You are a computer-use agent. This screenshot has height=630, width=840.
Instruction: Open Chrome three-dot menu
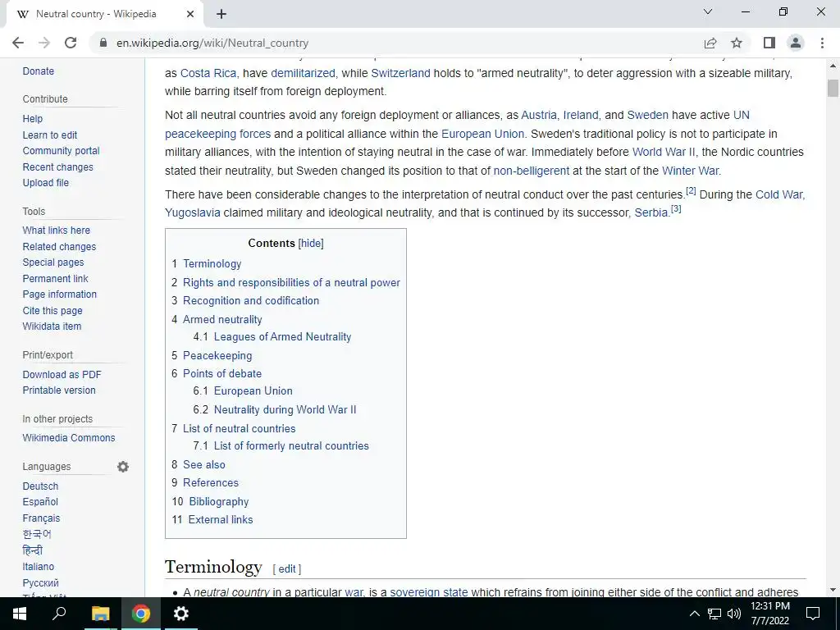tap(822, 43)
